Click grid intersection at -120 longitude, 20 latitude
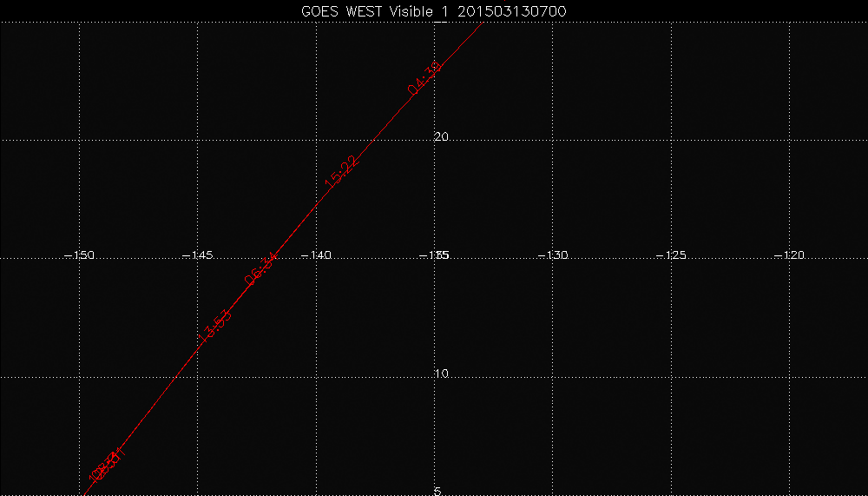The width and height of the screenshot is (868, 496). (x=788, y=139)
